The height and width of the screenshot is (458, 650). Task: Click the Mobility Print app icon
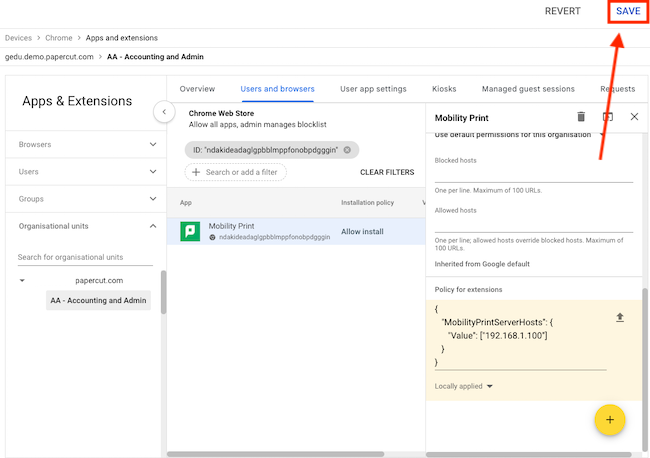(x=190, y=231)
